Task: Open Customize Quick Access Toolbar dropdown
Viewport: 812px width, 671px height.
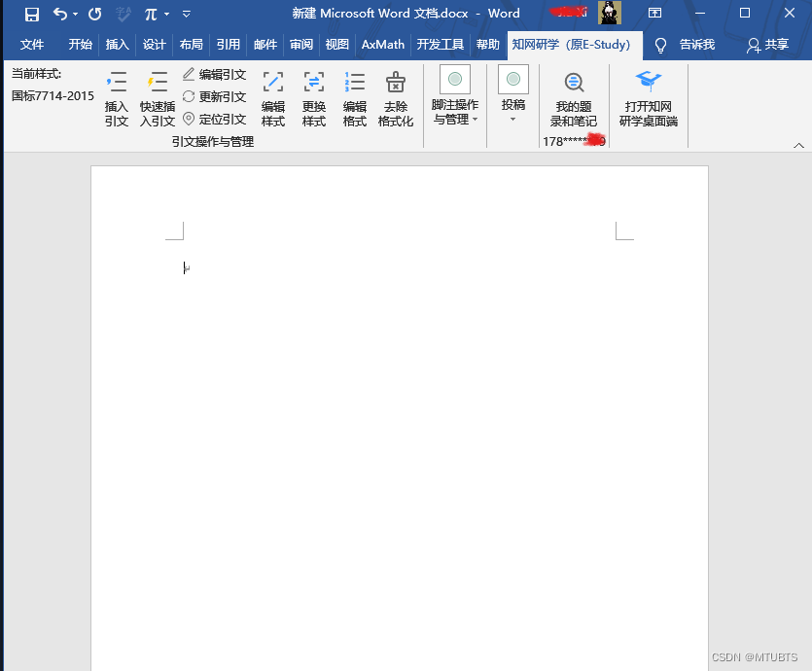Action: tap(187, 14)
